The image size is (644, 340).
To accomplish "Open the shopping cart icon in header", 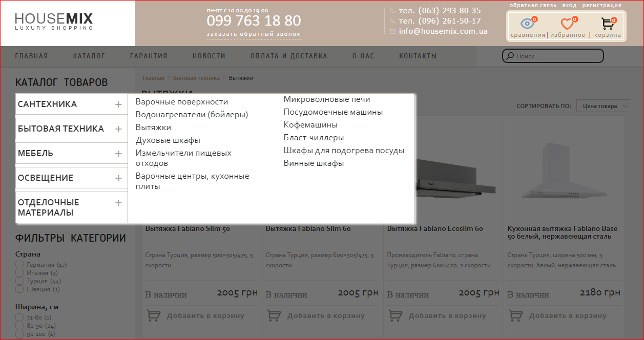I will tap(608, 24).
